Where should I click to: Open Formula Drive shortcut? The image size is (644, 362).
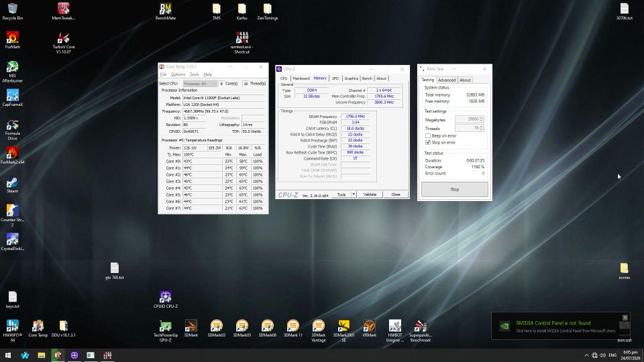(12, 129)
